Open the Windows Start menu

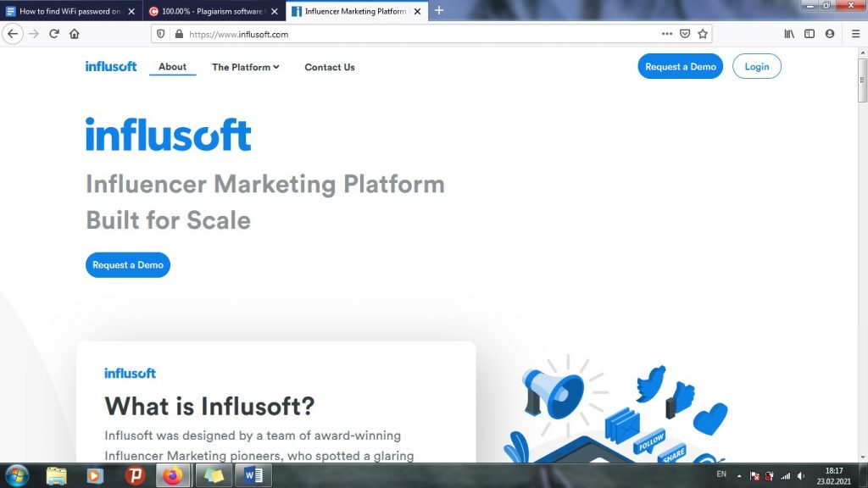[x=17, y=476]
